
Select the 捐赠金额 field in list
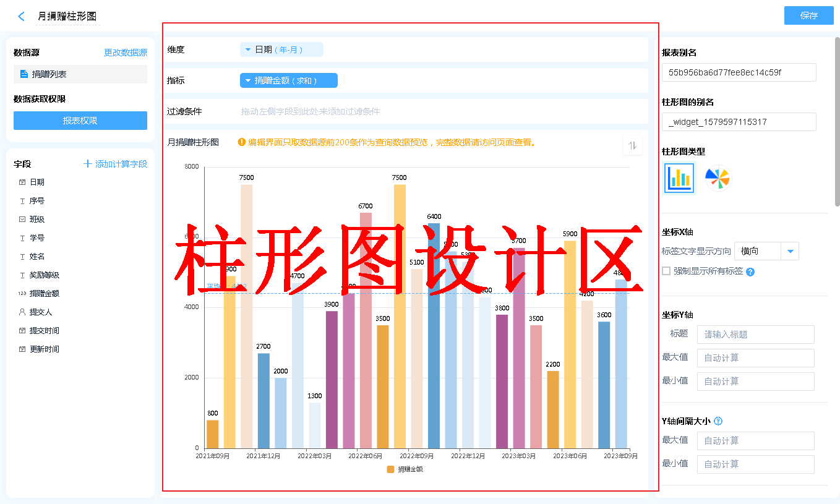coord(44,294)
